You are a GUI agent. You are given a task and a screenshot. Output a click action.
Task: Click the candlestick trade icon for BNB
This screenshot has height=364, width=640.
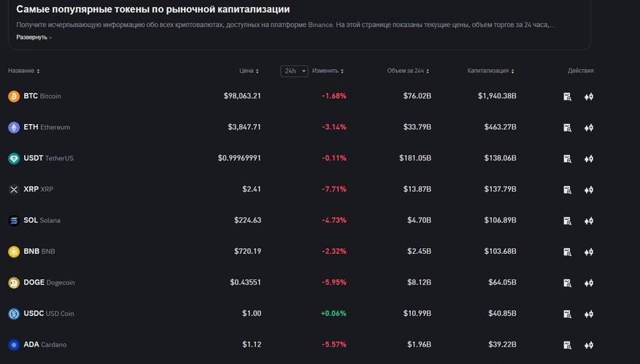[589, 252]
